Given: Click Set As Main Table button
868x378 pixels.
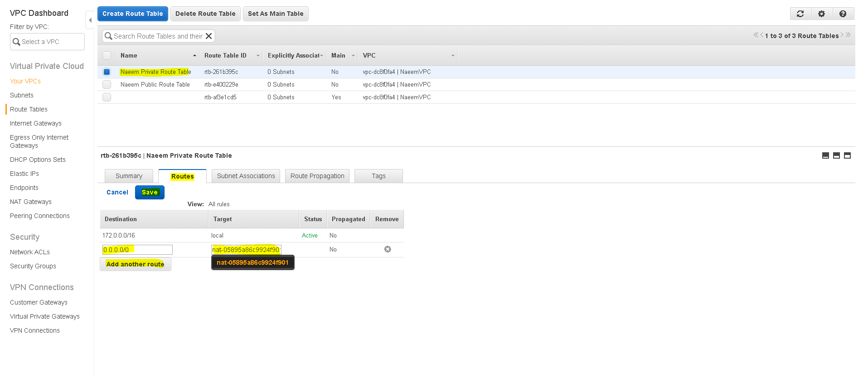Looking at the screenshot, I should point(276,14).
